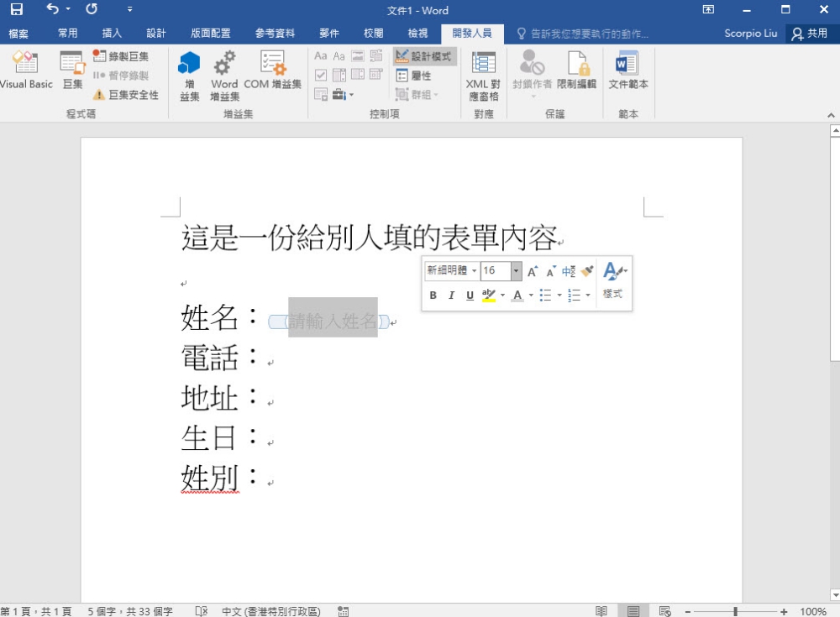This screenshot has height=617, width=840.
Task: Expand numbering list dropdown arrow
Action: click(588, 295)
